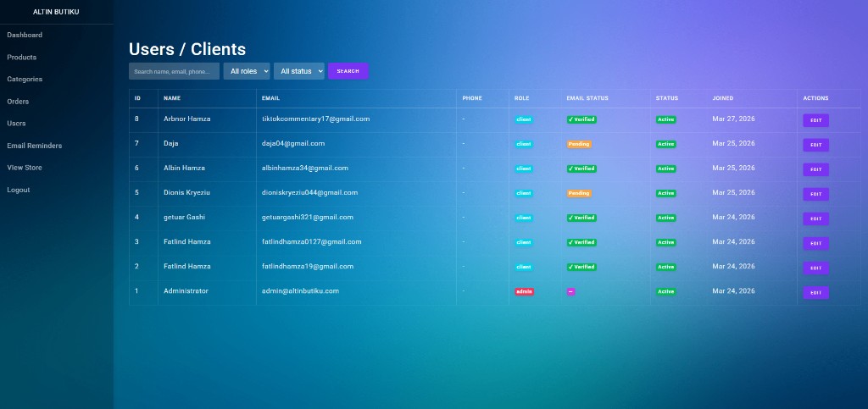Open the All status filter dropdown
The height and width of the screenshot is (409, 868).
point(299,71)
